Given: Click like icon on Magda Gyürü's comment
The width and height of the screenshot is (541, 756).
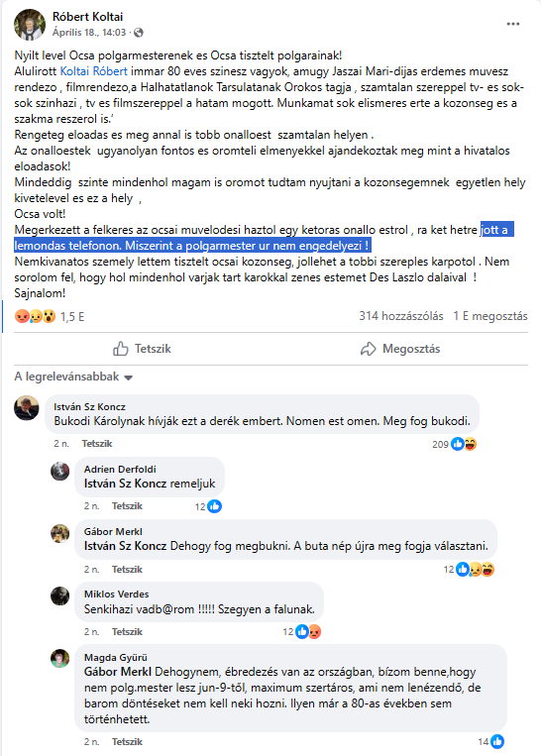Looking at the screenshot, I should (497, 741).
